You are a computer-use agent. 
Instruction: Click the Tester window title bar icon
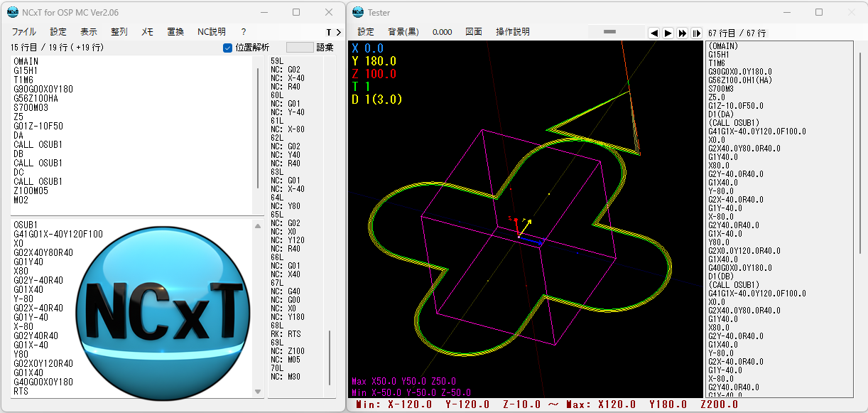tap(357, 12)
